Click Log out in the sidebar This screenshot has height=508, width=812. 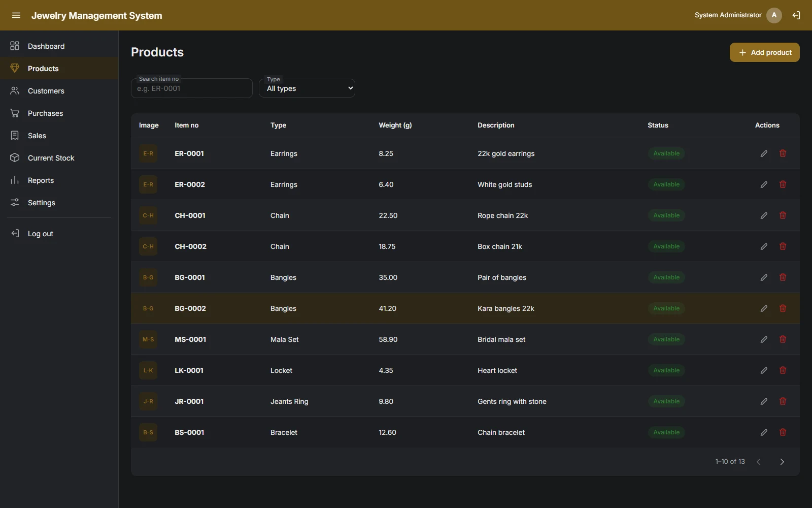point(59,234)
